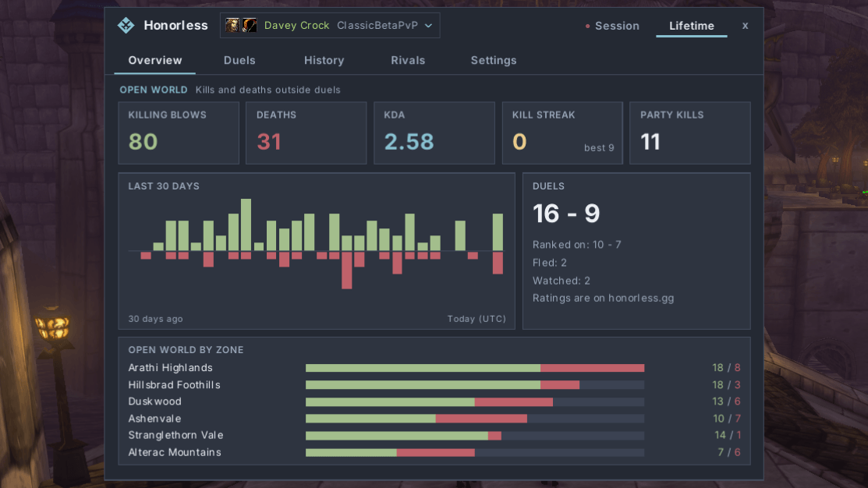The height and width of the screenshot is (488, 868).
Task: Open the Settings tab
Action: click(493, 60)
